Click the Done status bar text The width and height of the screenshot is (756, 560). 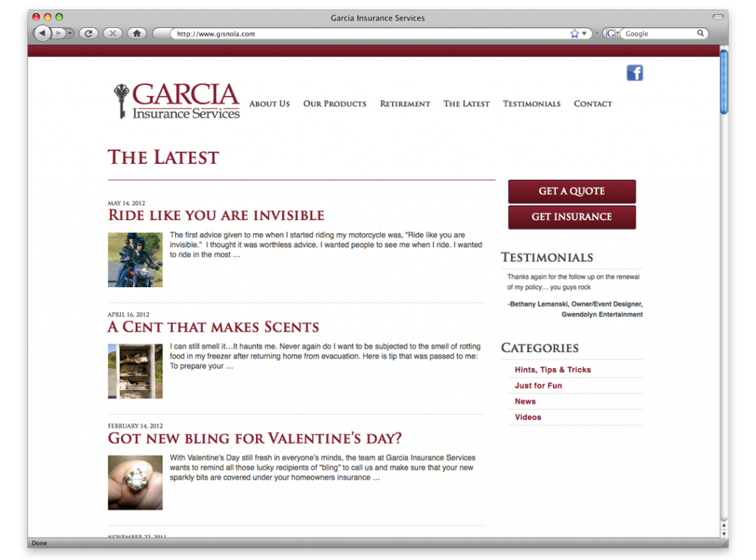40,543
